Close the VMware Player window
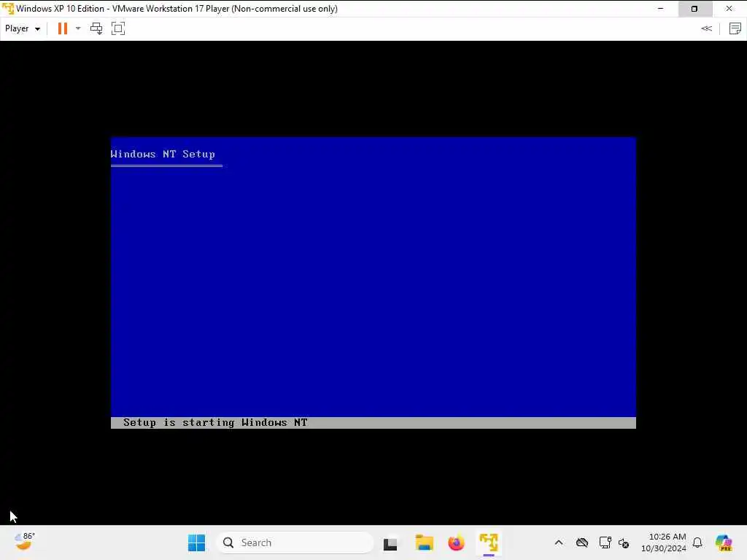Viewport: 747px width, 560px height. click(729, 9)
